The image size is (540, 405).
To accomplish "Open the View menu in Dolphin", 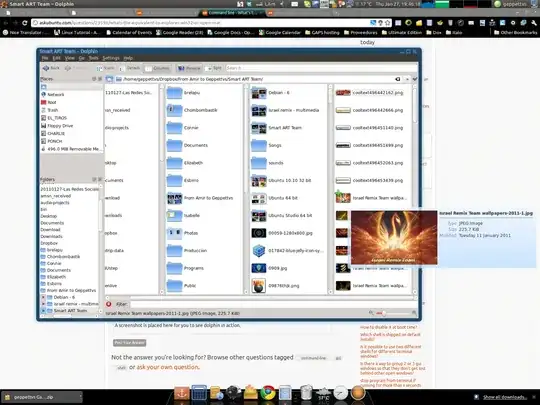I will pos(70,58).
